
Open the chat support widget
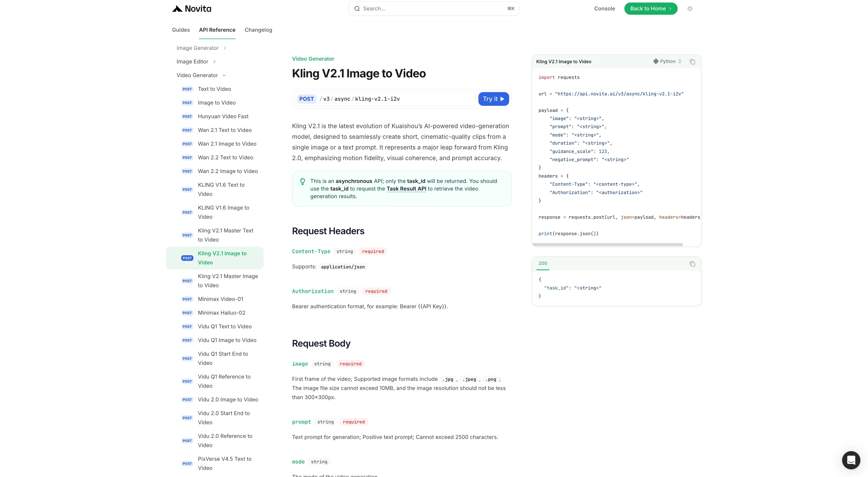tap(851, 460)
